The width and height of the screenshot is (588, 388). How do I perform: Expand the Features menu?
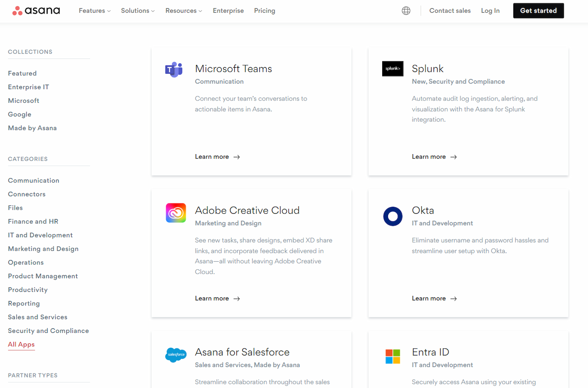tap(95, 11)
